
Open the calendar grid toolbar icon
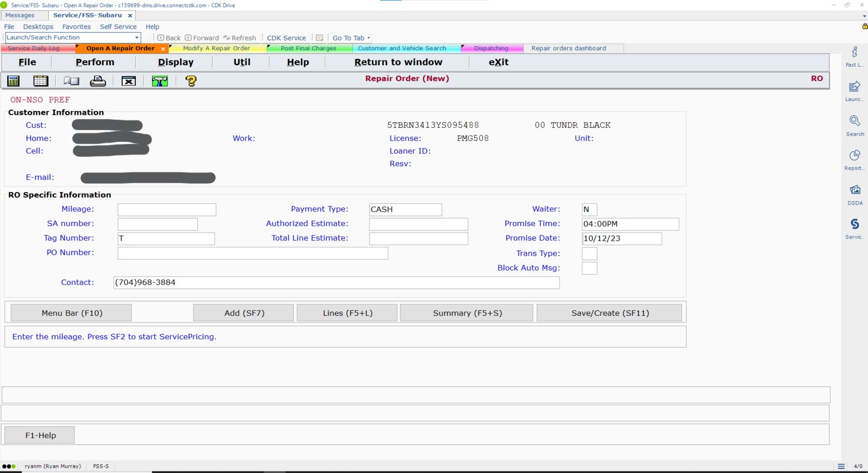click(41, 81)
